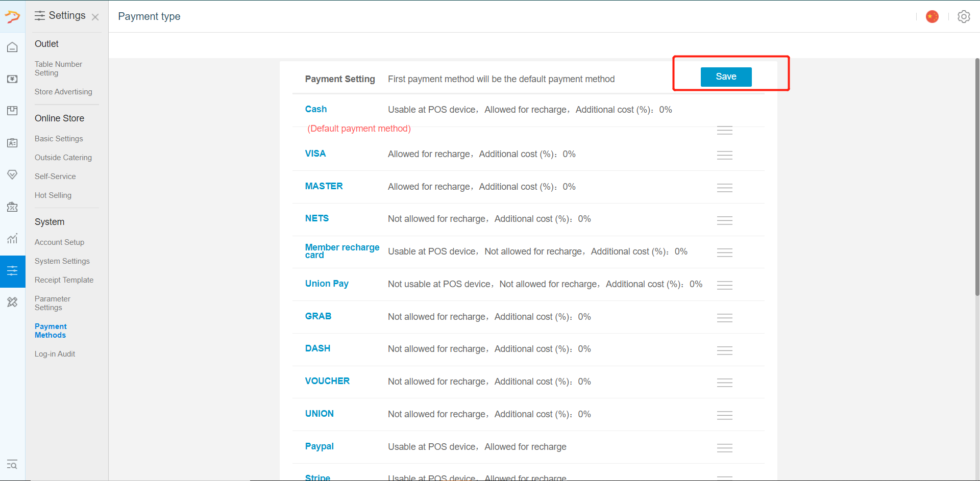
Task: Select the highlighted settings sliders sidebar icon
Action: click(12, 271)
